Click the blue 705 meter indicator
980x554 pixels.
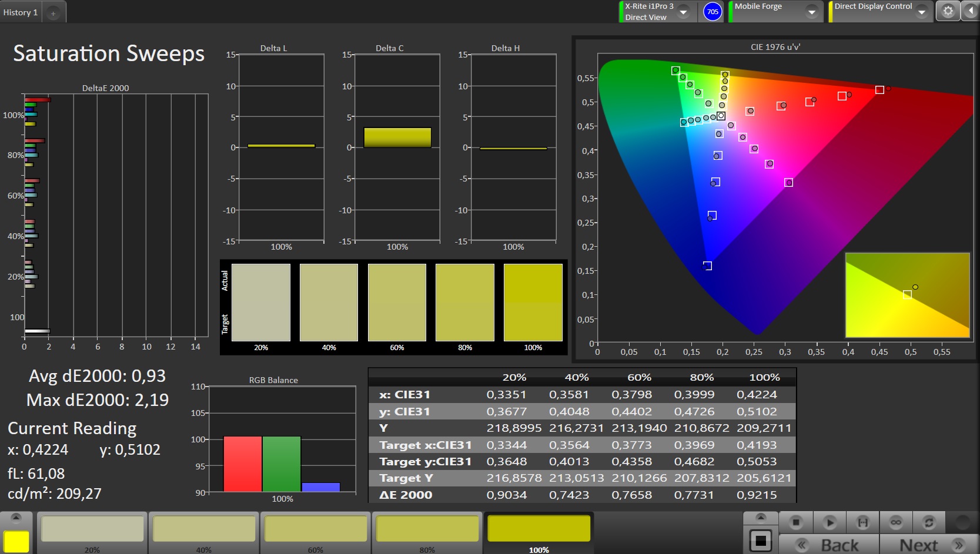[713, 12]
